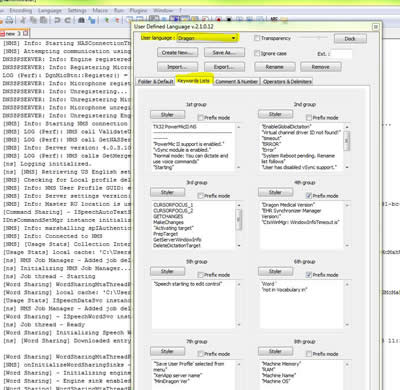The width and height of the screenshot is (400, 390).
Task: Click the Redo toolbar icon
Action: [68, 20]
